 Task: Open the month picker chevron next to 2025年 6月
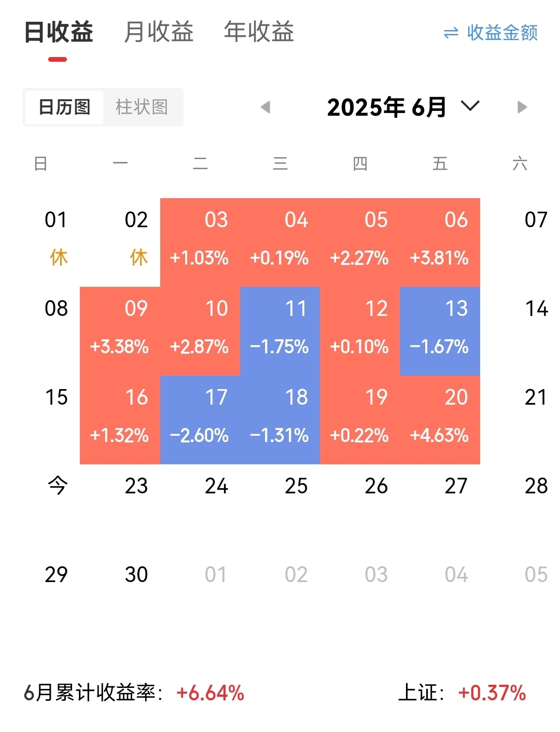coord(470,106)
